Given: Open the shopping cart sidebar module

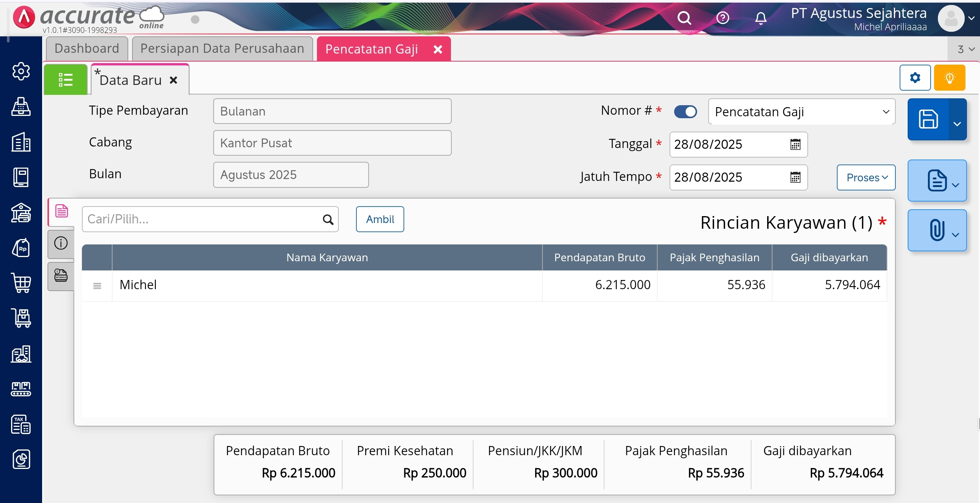Looking at the screenshot, I should (x=21, y=283).
